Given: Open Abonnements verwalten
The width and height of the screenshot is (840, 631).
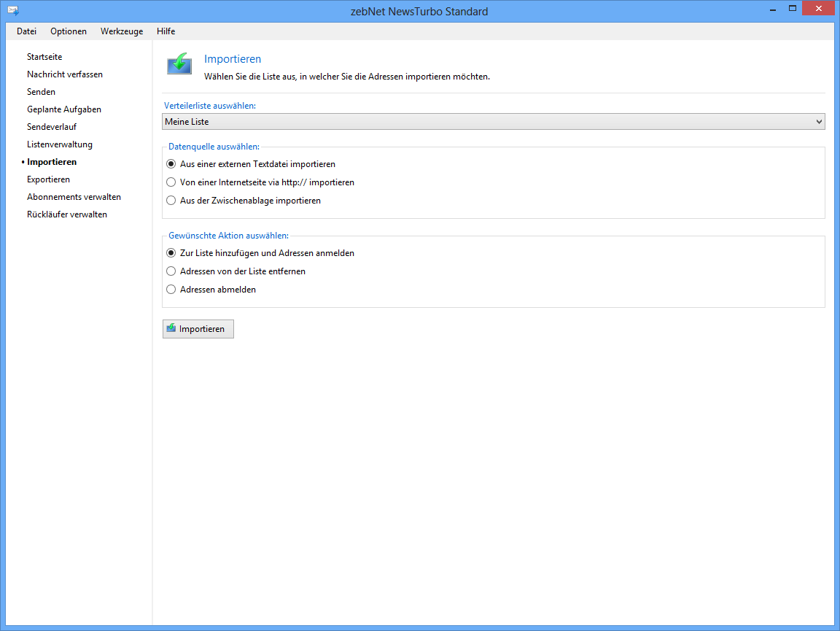Looking at the screenshot, I should (x=74, y=197).
